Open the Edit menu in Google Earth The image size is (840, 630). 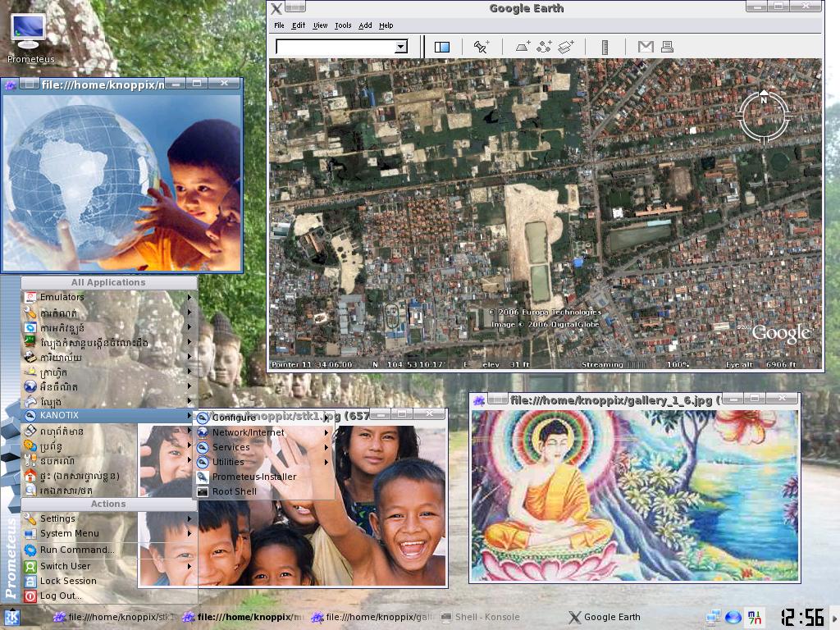[299, 25]
